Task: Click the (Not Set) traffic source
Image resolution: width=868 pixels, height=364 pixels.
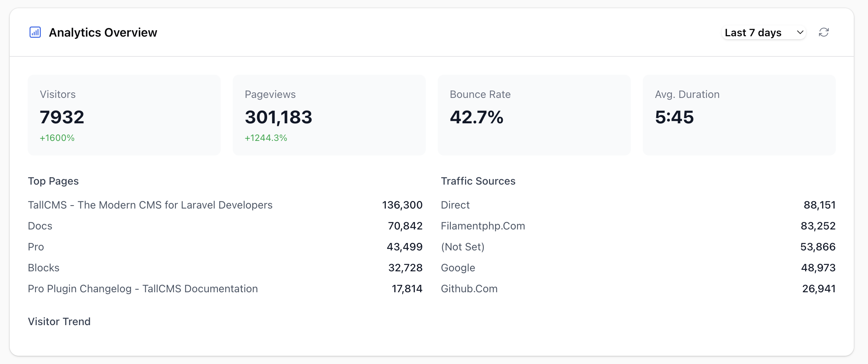Action: (638, 247)
